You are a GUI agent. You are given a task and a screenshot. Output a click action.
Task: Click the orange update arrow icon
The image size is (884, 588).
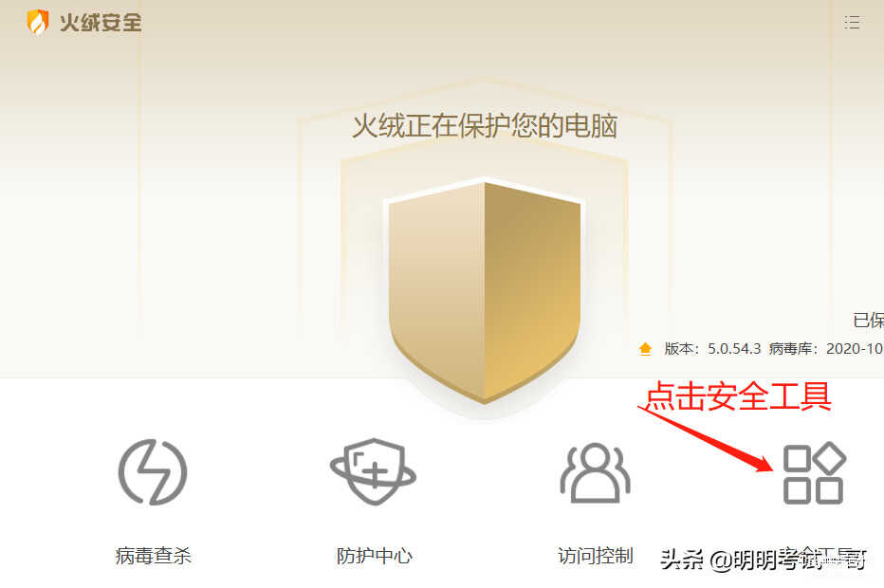tap(646, 349)
